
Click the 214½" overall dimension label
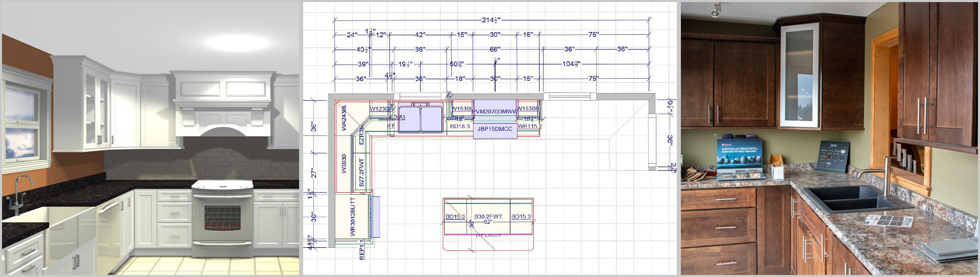(x=491, y=20)
